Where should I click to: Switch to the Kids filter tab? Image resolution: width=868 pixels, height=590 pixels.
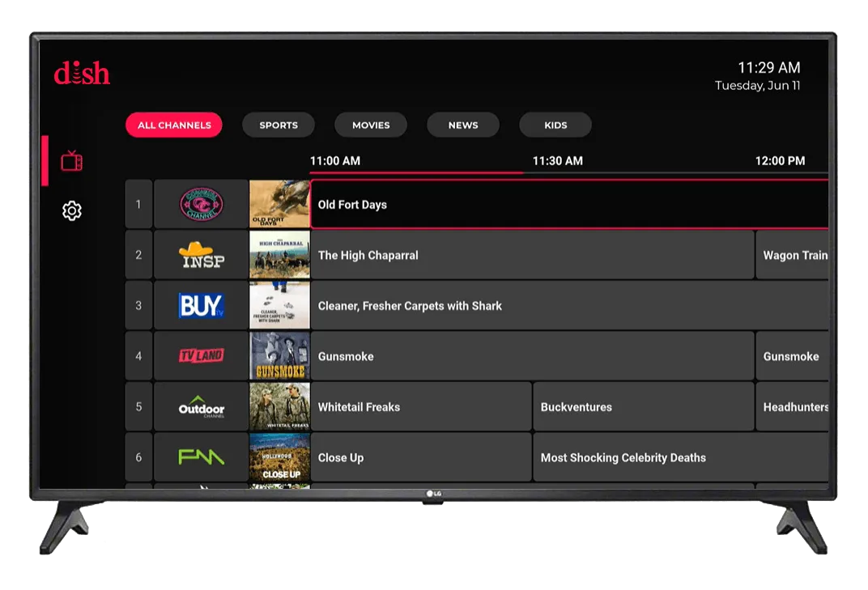(555, 125)
